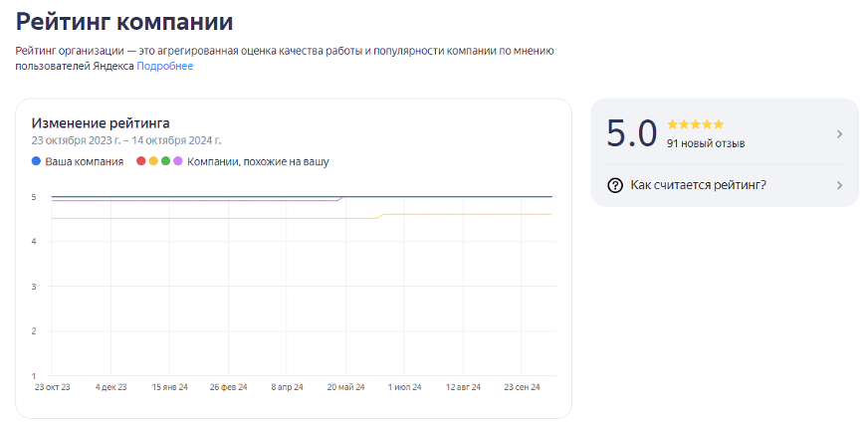Click the blue Ваша компания legend dot

(x=37, y=161)
